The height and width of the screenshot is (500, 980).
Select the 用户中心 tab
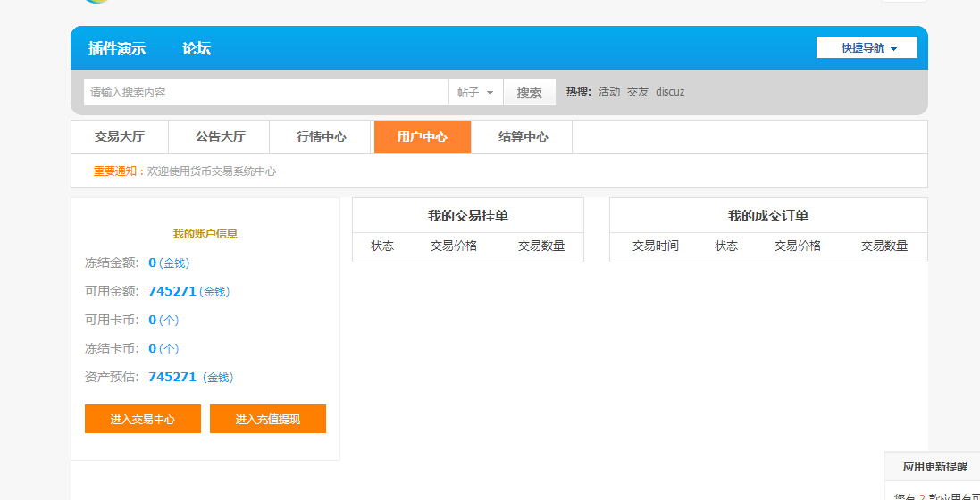tap(422, 137)
